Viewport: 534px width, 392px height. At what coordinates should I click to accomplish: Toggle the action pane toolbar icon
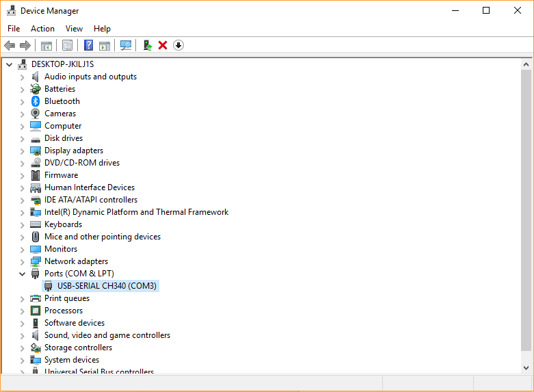pyautogui.click(x=105, y=45)
